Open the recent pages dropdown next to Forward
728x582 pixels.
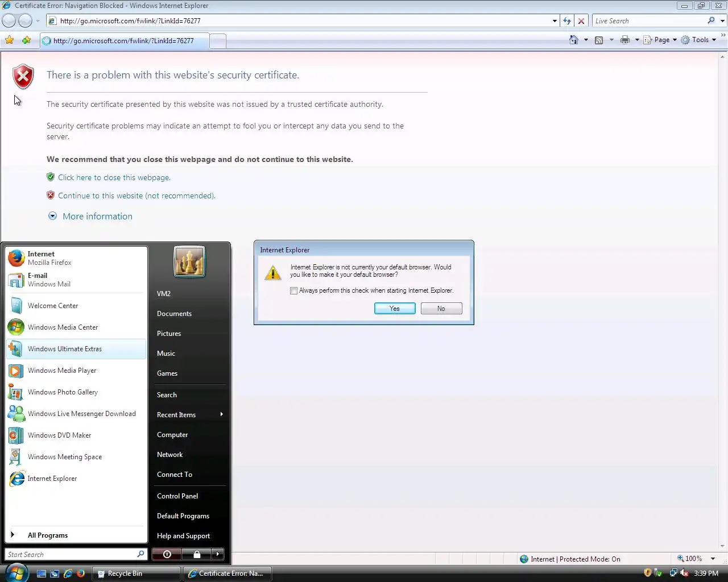click(38, 21)
